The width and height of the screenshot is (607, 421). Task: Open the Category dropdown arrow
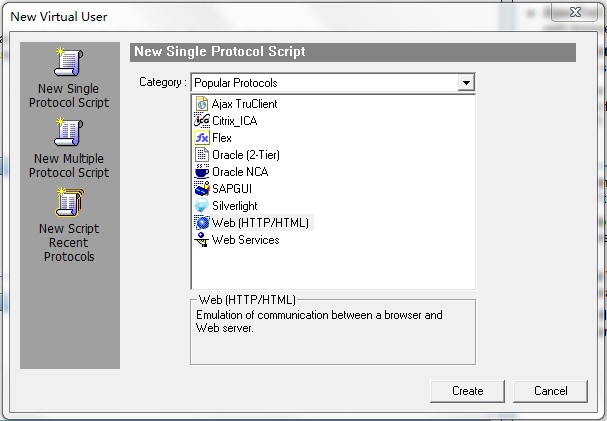466,83
